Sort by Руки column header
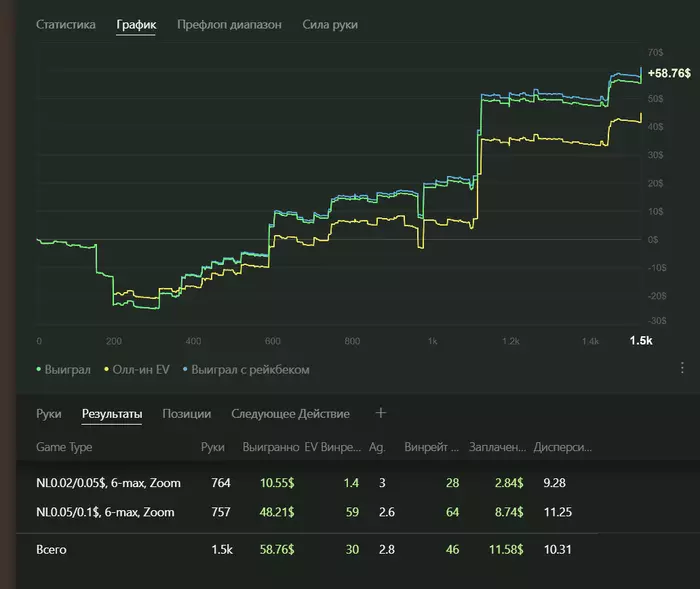This screenshot has width=700, height=589. coord(212,447)
